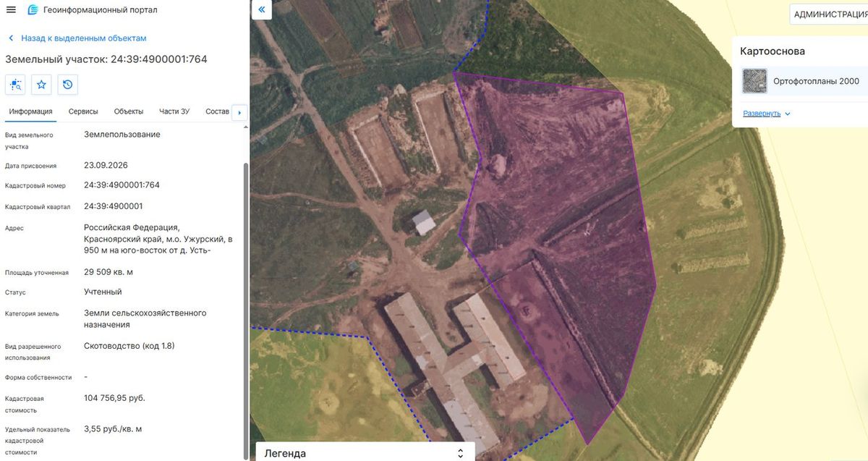Screen dimensions: 868x461
Task: Click the Земли сельскохозяйственного назначения value
Action: click(x=145, y=319)
